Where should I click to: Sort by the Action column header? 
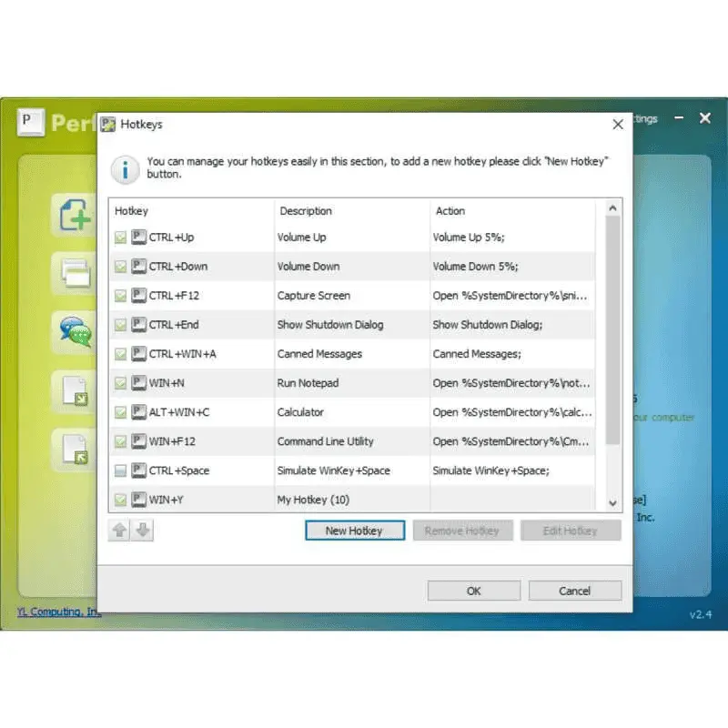pyautogui.click(x=512, y=211)
